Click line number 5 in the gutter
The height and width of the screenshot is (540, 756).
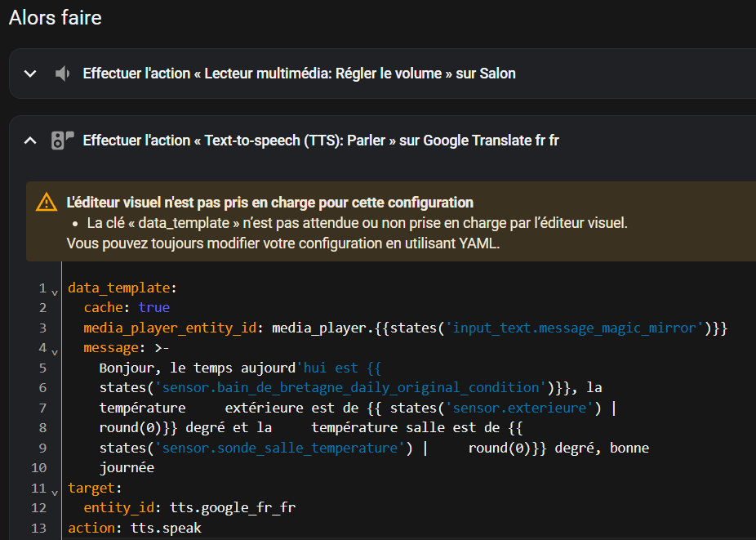(43, 368)
